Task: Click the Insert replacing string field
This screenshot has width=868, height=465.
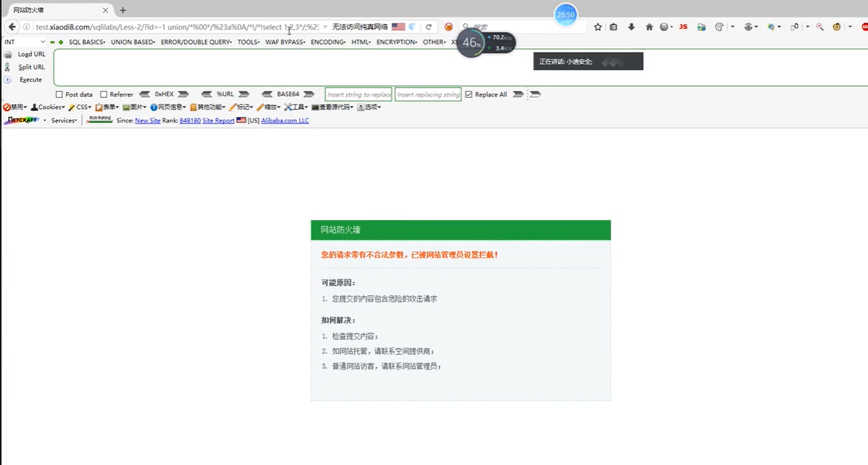Action: tap(428, 94)
